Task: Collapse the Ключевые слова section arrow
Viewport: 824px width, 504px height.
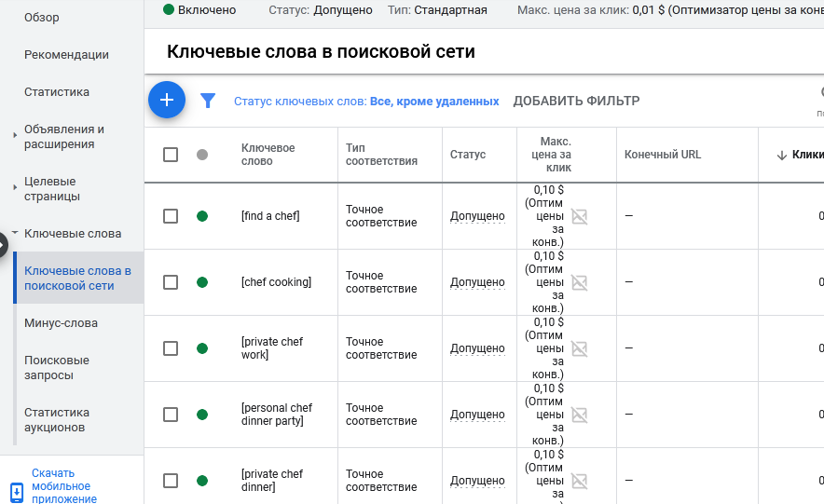Action: (15, 232)
